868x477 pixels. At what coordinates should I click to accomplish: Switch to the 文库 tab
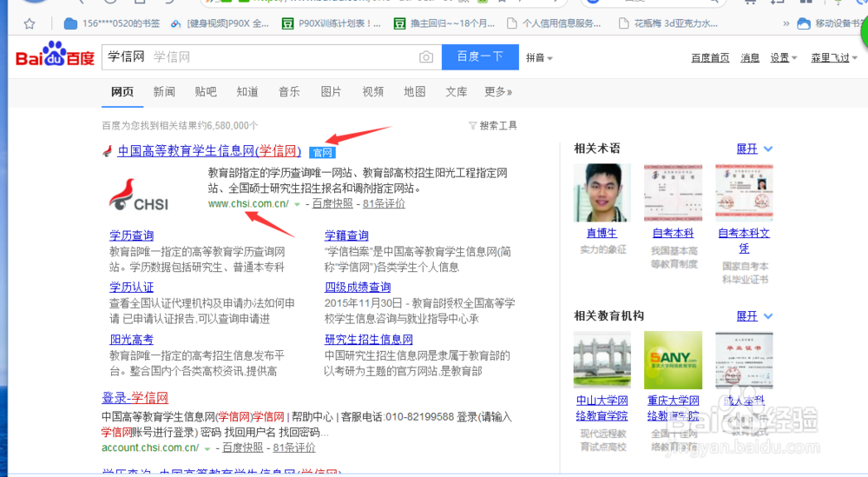tap(457, 92)
